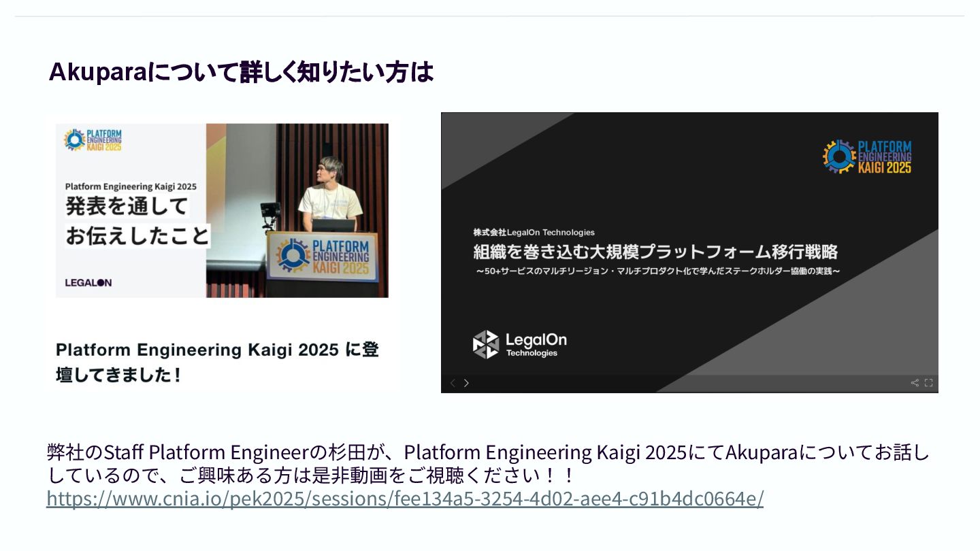Viewport: 980px width, 551px height.
Task: Click Platform Engineering Kaigi 2025 logo on dark slide
Action: click(867, 156)
